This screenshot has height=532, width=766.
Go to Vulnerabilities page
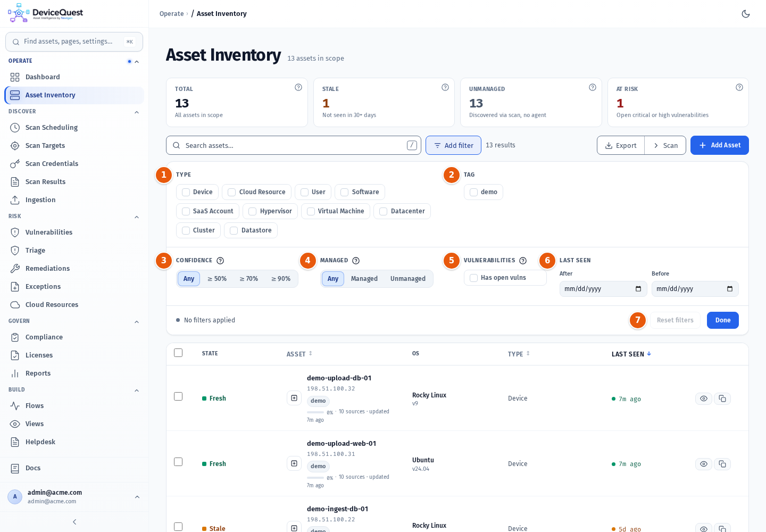pyautogui.click(x=74, y=232)
